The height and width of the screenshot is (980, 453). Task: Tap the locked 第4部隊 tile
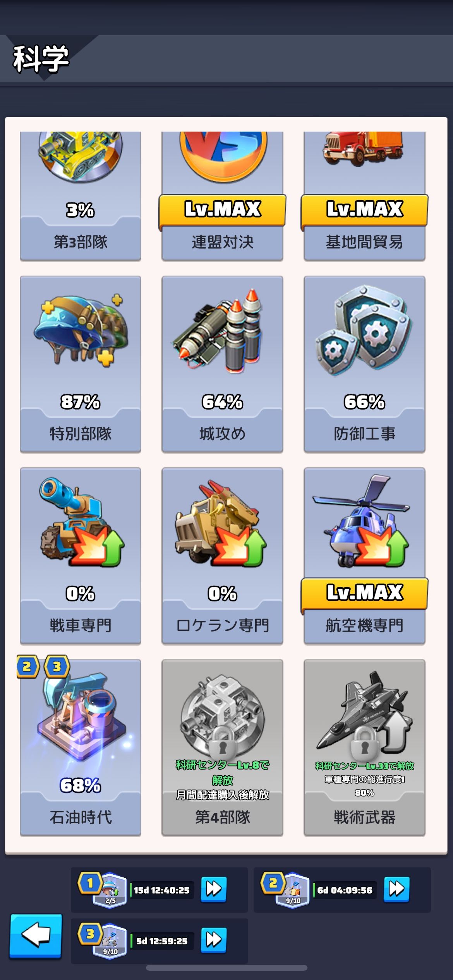pyautogui.click(x=222, y=747)
